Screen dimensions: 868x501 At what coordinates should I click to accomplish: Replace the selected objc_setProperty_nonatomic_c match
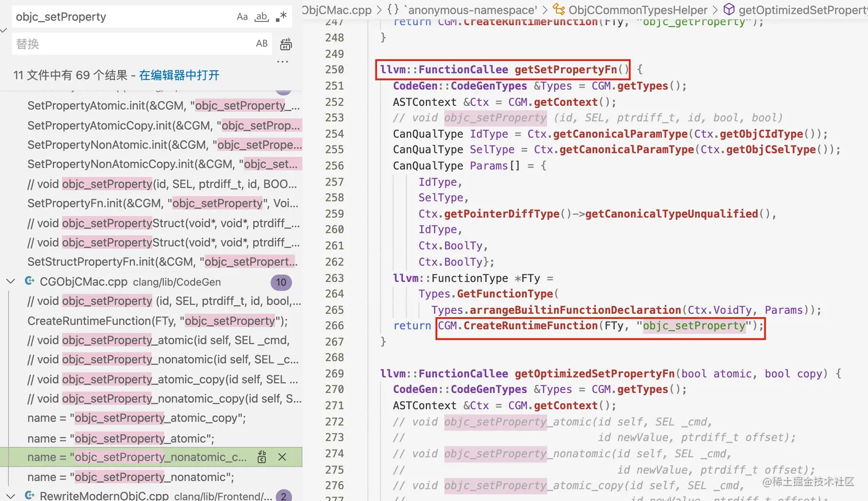(x=262, y=457)
